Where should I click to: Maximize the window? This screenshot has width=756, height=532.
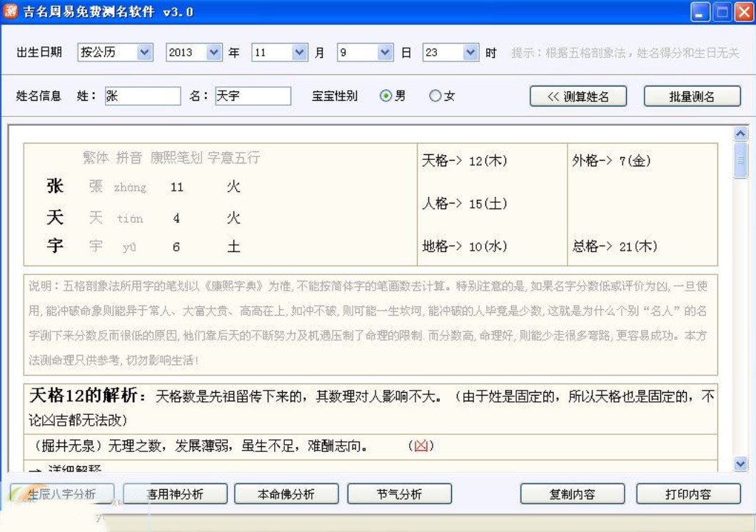click(722, 11)
